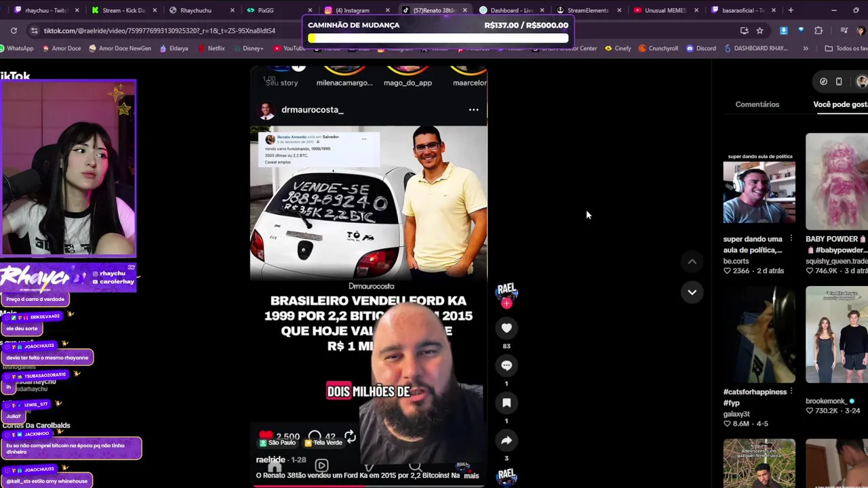Open the Disney+ bookmark
Image resolution: width=868 pixels, height=488 pixels.
[x=248, y=48]
